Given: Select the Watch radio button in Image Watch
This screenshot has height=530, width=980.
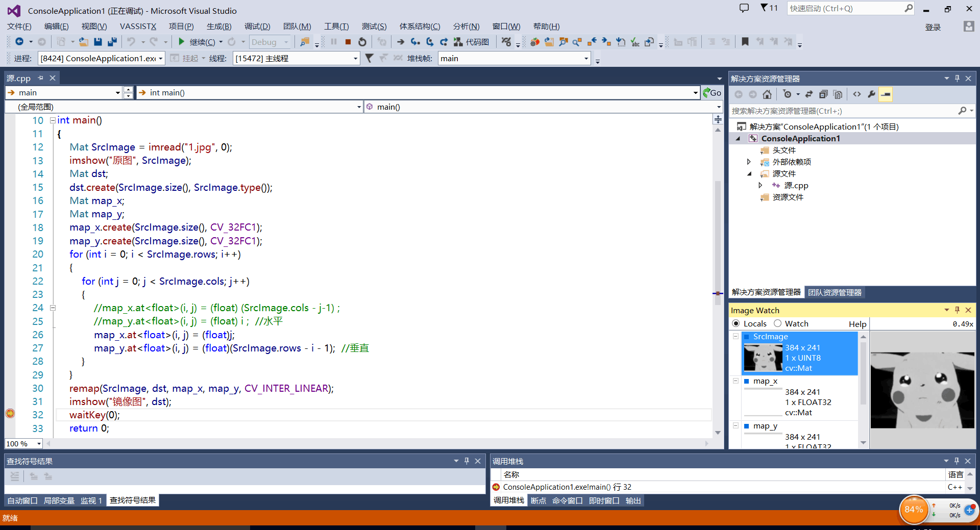Looking at the screenshot, I should [x=778, y=323].
